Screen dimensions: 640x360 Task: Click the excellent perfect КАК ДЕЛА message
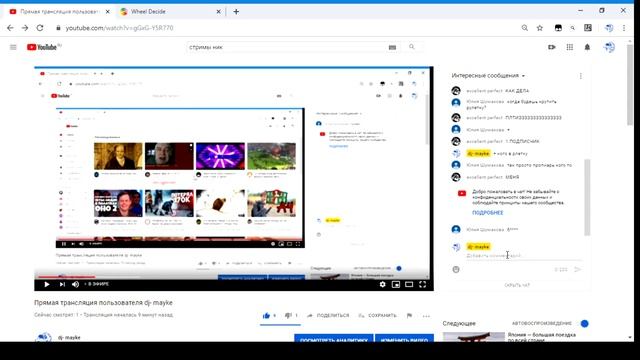(498, 91)
